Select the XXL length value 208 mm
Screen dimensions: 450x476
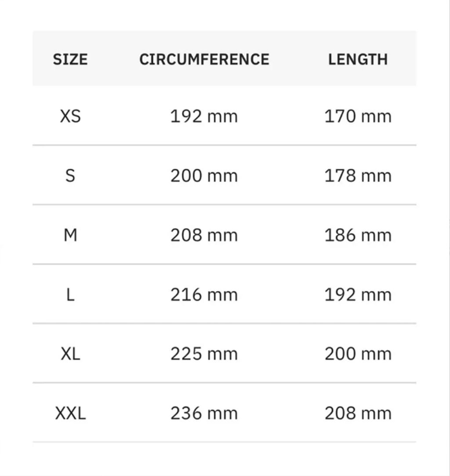[358, 413]
